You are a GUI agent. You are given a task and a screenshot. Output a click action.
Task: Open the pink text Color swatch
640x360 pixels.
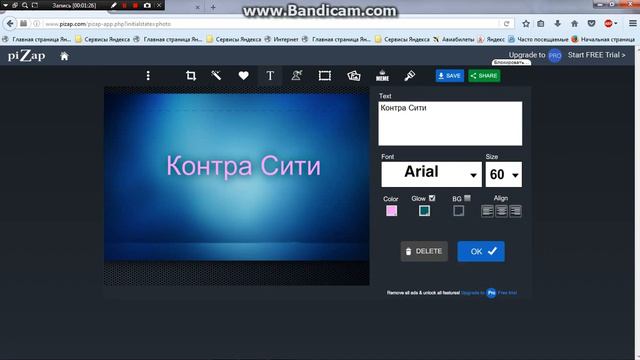[x=391, y=211]
